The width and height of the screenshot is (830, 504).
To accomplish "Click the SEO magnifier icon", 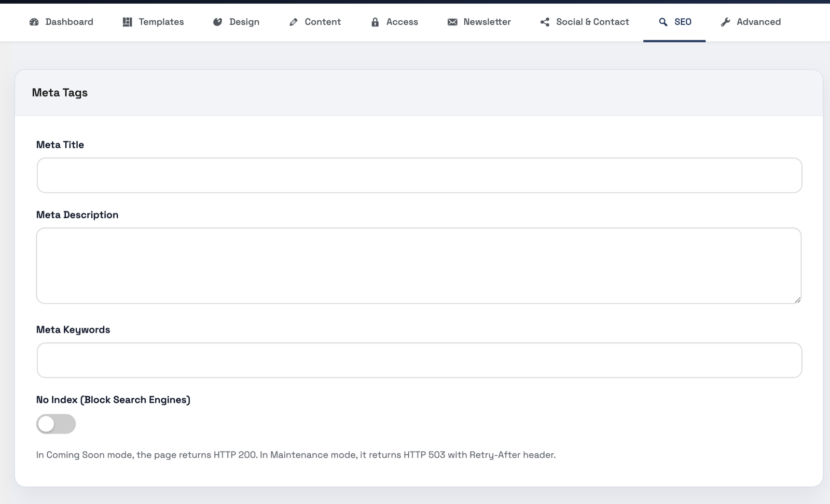I will point(662,22).
